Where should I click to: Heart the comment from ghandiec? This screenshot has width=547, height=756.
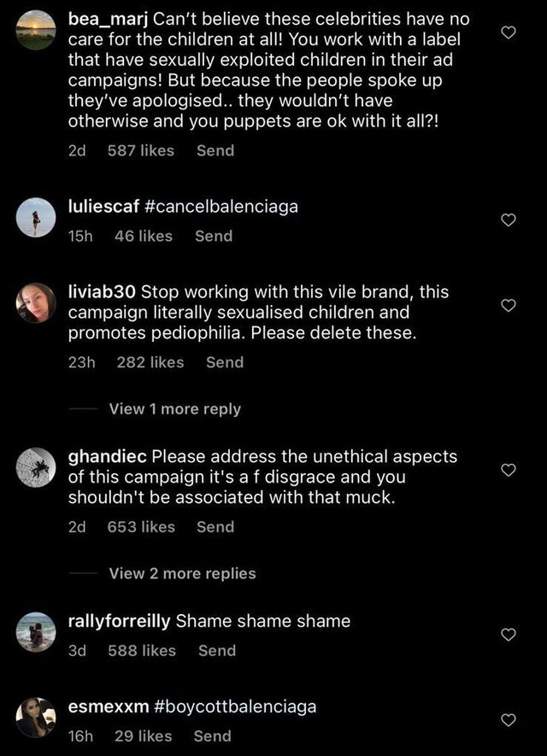[508, 470]
